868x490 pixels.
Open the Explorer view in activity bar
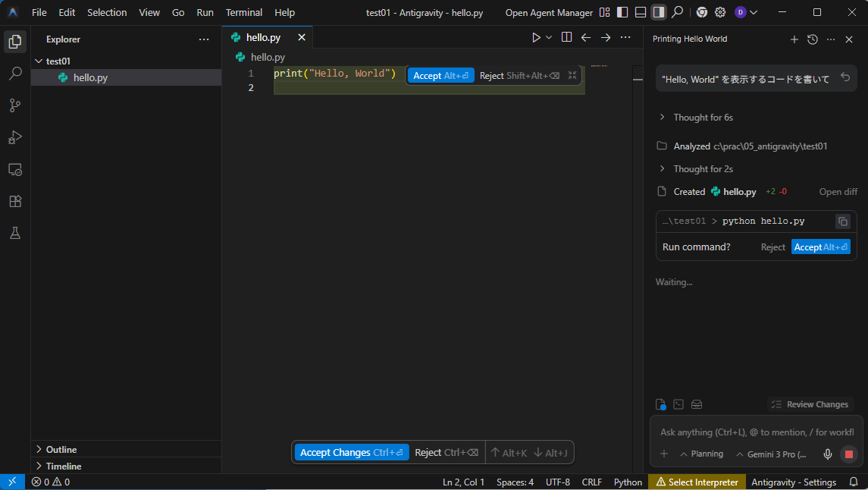pos(15,42)
